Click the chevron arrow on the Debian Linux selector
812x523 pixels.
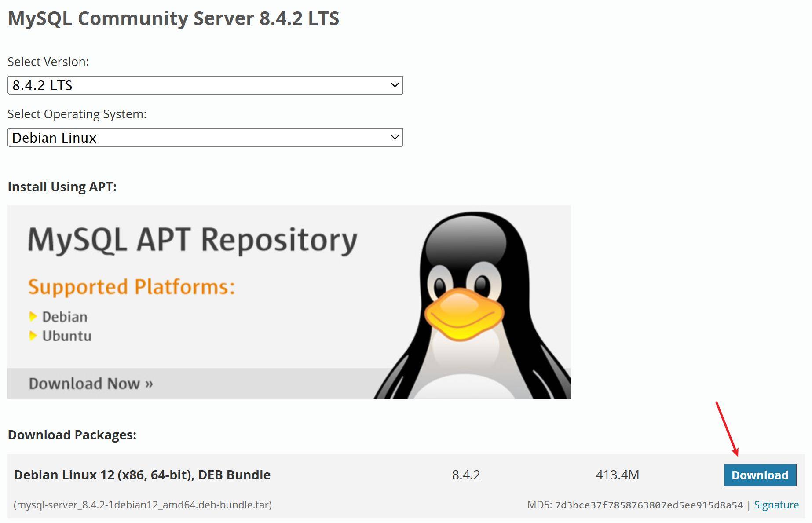(395, 138)
